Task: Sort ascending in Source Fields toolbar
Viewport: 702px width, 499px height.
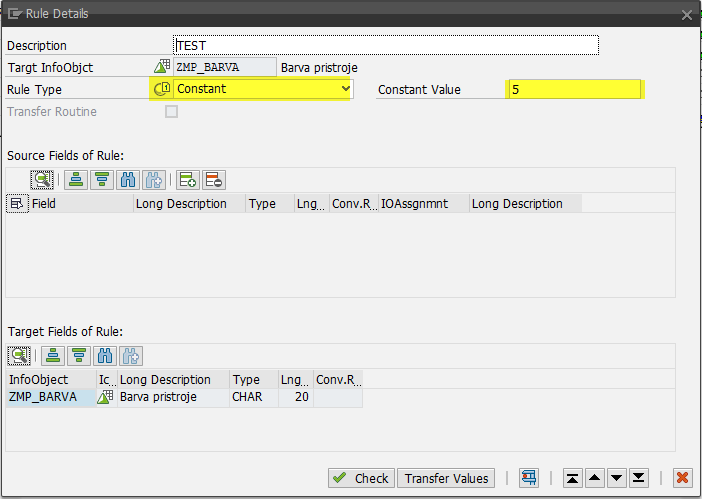Action: tap(76, 180)
